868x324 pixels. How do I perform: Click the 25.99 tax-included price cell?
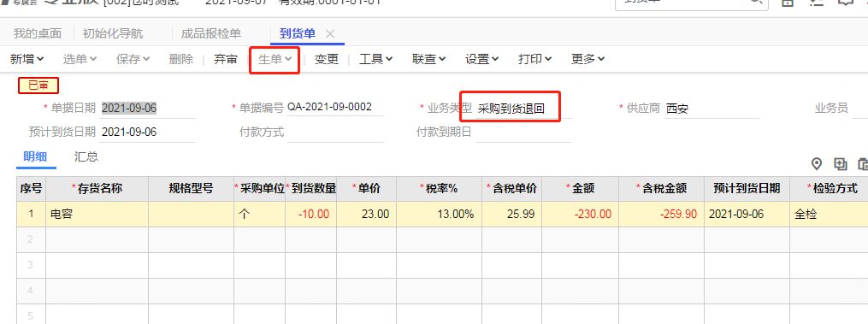(512, 214)
